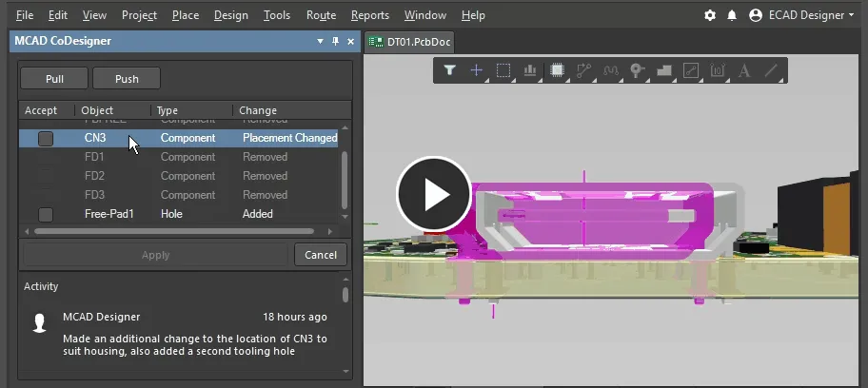Expand the rectangular selection tool dropdown corner
Screen dimensions: 868x388
(x=513, y=81)
